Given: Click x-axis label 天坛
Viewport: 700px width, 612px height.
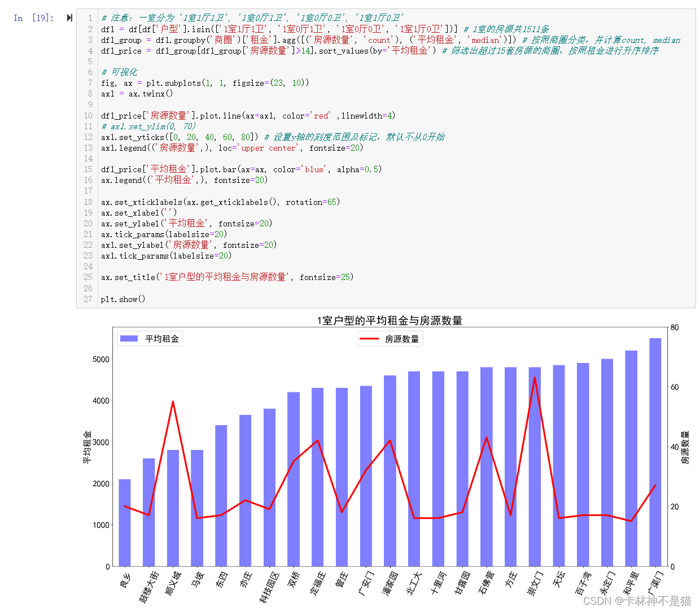Looking at the screenshot, I should (559, 580).
